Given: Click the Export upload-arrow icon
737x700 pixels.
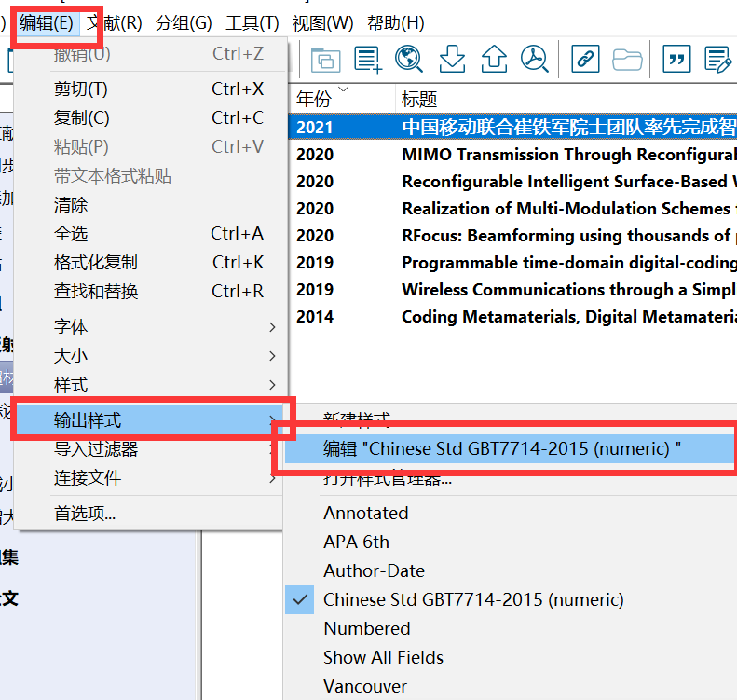Looking at the screenshot, I should click(494, 59).
